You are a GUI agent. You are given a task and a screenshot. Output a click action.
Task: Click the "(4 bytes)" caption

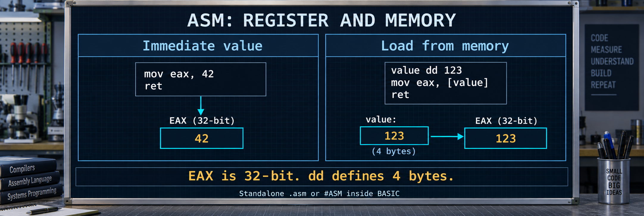click(x=394, y=151)
